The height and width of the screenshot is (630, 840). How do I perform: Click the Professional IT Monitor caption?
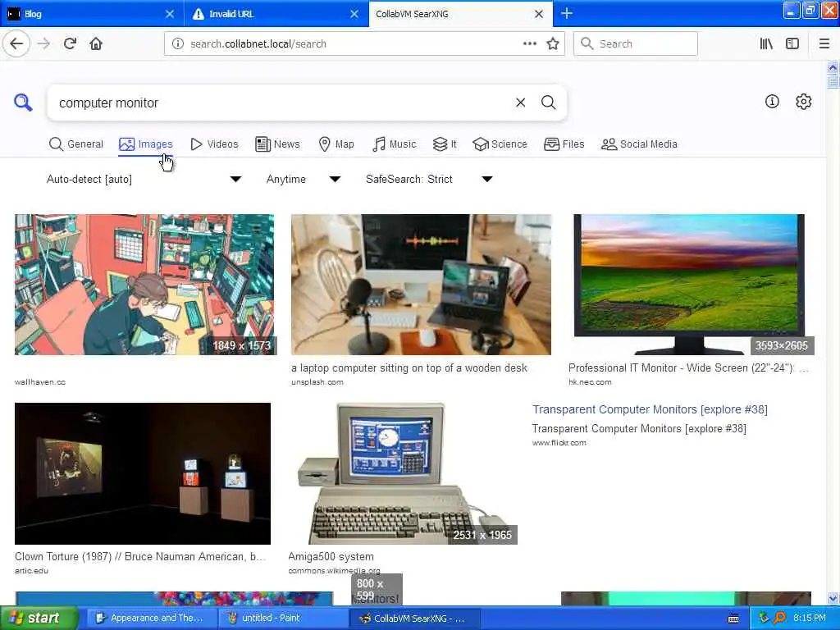click(688, 368)
